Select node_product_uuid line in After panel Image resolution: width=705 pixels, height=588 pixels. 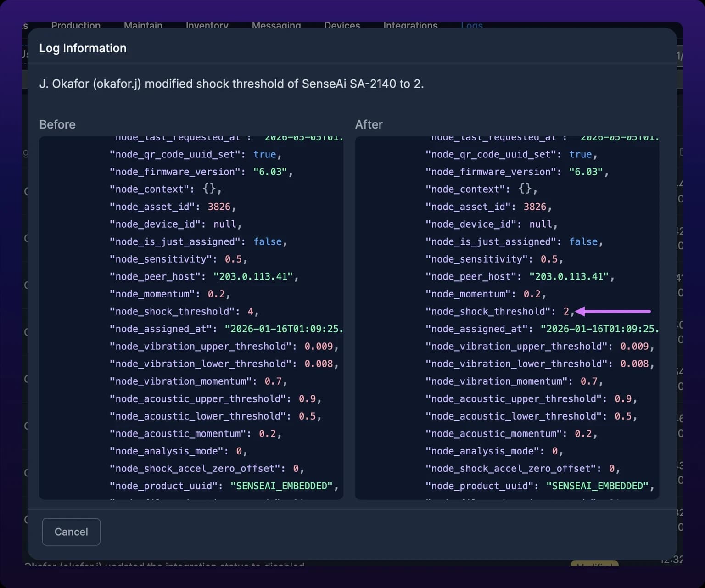point(540,486)
